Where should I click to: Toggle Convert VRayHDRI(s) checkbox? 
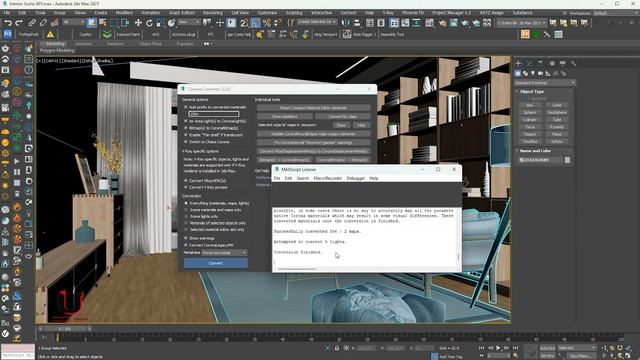click(x=186, y=180)
